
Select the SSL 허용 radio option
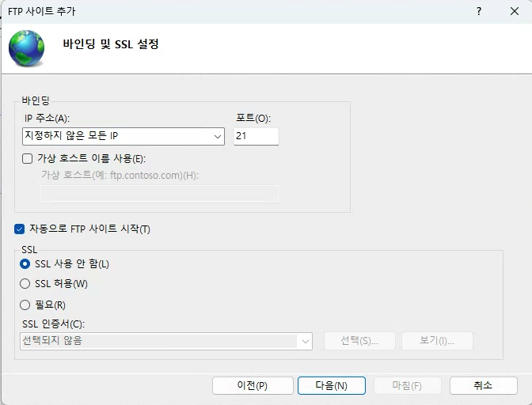pos(25,284)
